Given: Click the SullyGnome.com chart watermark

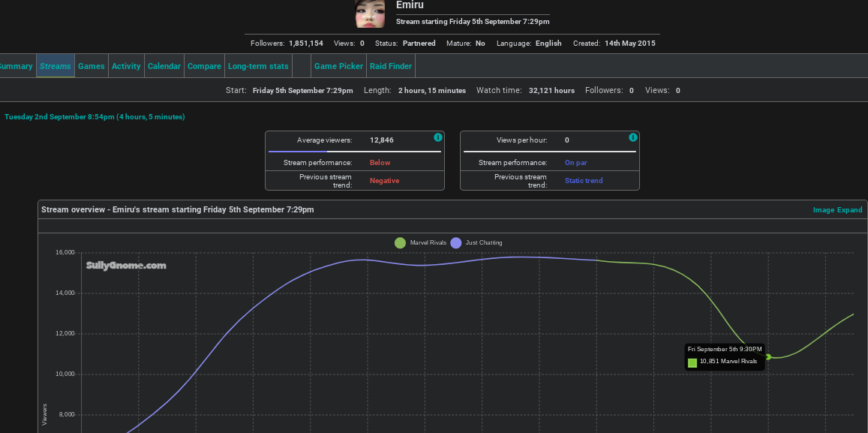Looking at the screenshot, I should coord(126,266).
